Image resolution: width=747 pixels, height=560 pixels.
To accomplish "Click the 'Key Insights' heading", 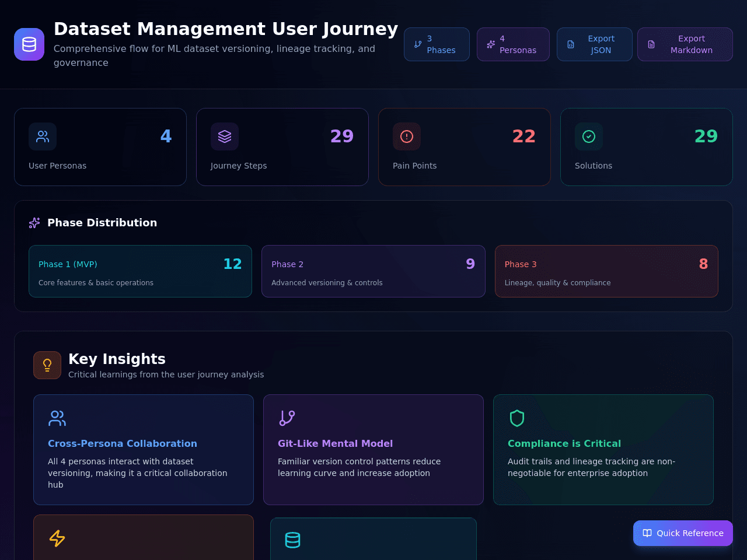I will click(x=117, y=359).
